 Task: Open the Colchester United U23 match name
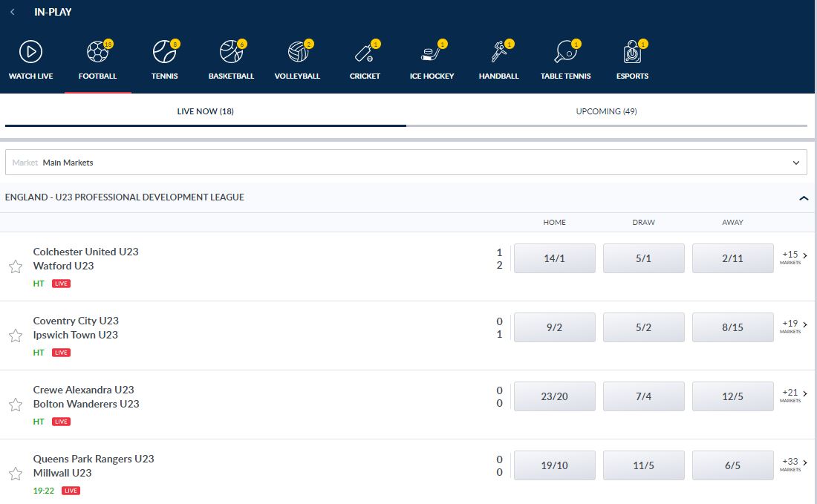coord(86,252)
